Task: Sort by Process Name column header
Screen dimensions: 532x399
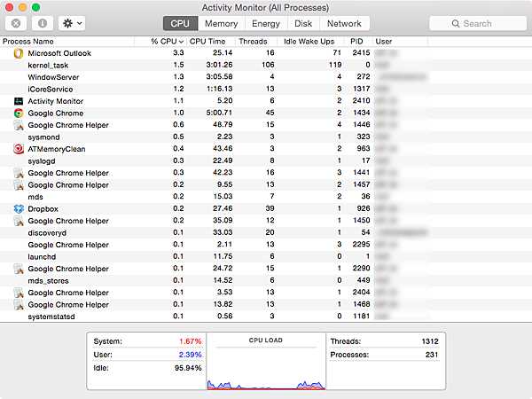Action: click(x=67, y=42)
